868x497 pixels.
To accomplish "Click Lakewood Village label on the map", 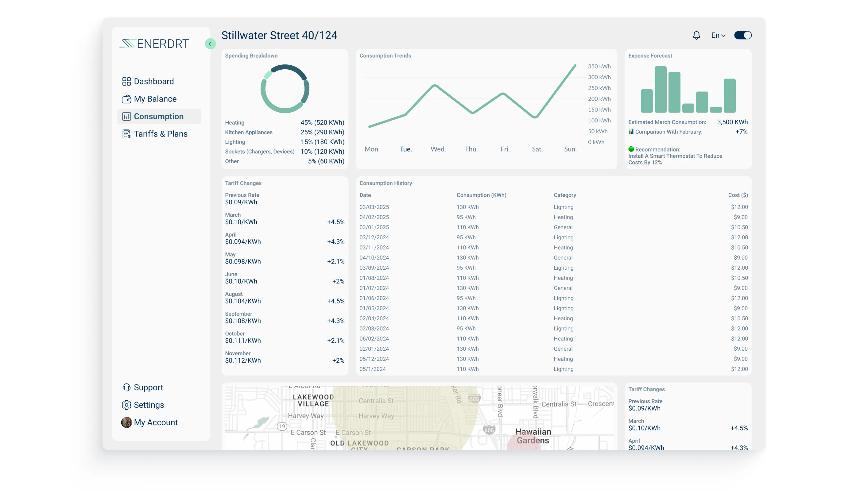I will pos(313,400).
